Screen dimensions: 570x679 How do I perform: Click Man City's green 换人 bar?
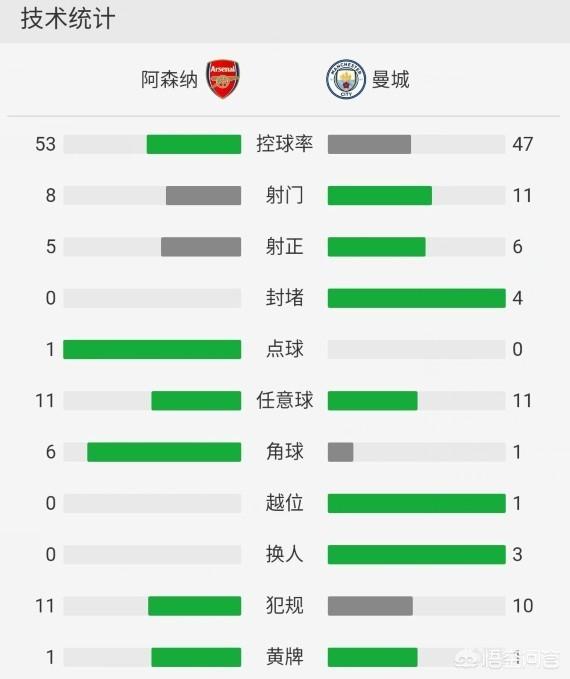(417, 554)
